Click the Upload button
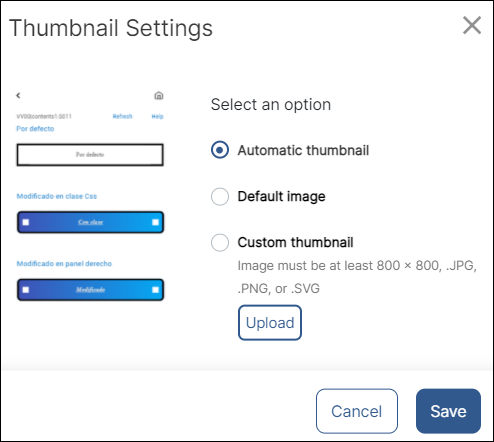Image resolution: width=494 pixels, height=442 pixels. 270,323
